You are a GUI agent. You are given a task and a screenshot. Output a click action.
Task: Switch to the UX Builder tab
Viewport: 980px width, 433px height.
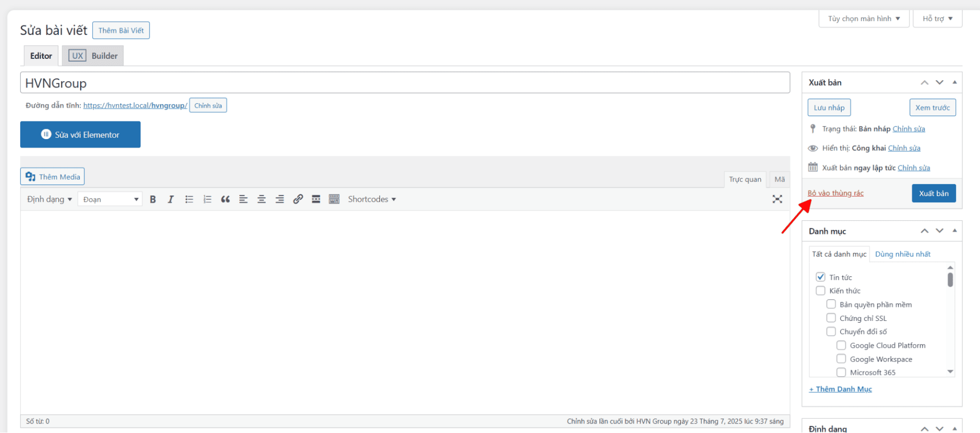pyautogui.click(x=93, y=56)
